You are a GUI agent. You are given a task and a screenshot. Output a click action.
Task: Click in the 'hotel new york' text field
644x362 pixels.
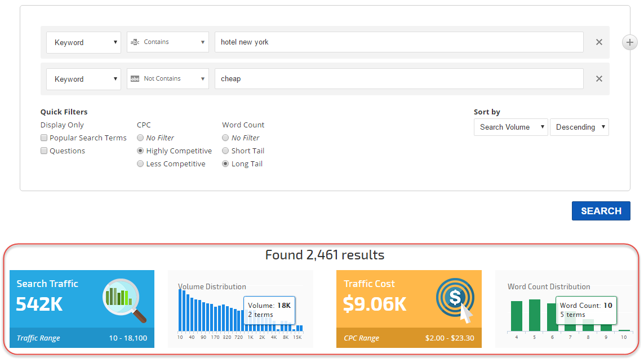[398, 42]
